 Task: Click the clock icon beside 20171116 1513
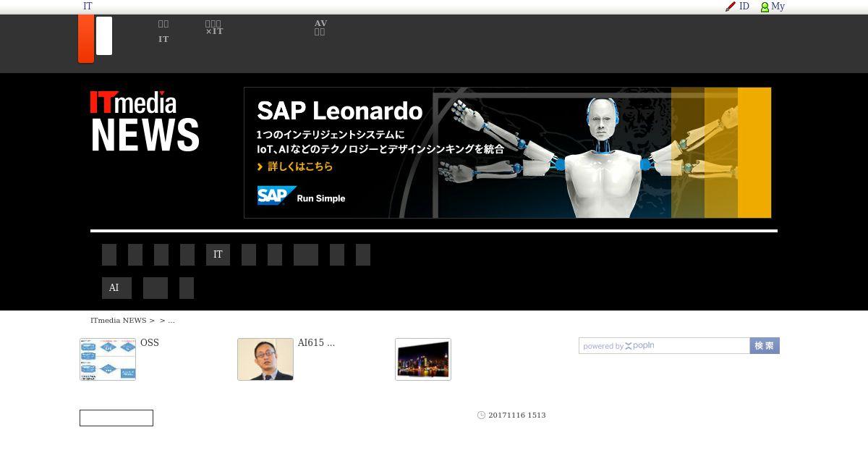[481, 415]
